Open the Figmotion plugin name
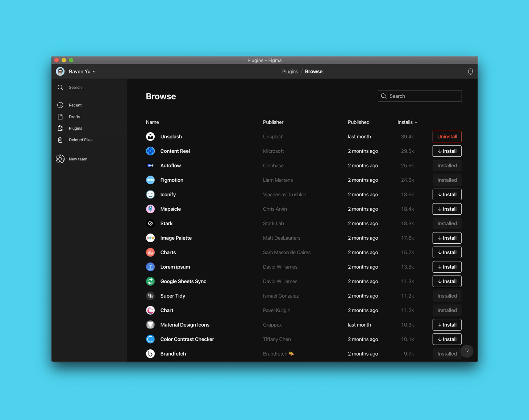The image size is (529, 420). tap(172, 180)
